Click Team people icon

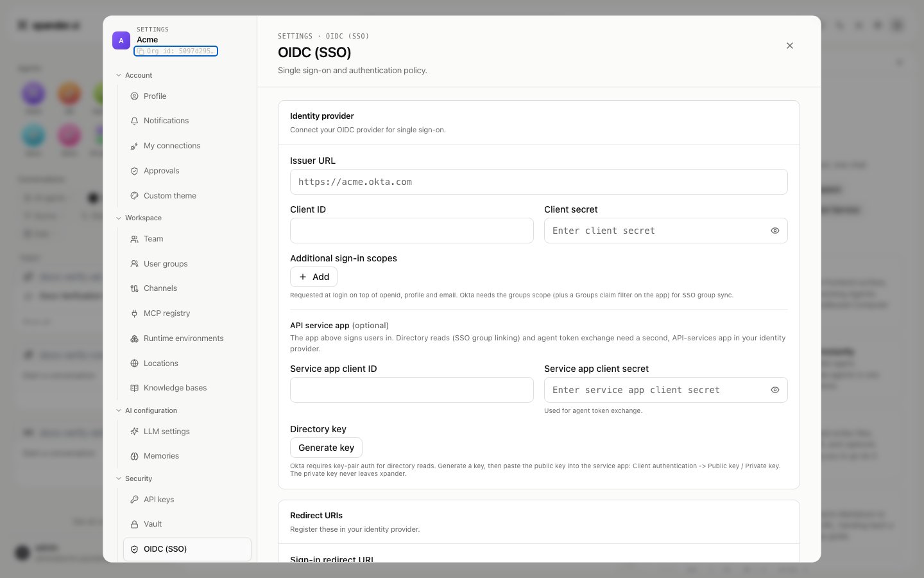pyautogui.click(x=134, y=239)
